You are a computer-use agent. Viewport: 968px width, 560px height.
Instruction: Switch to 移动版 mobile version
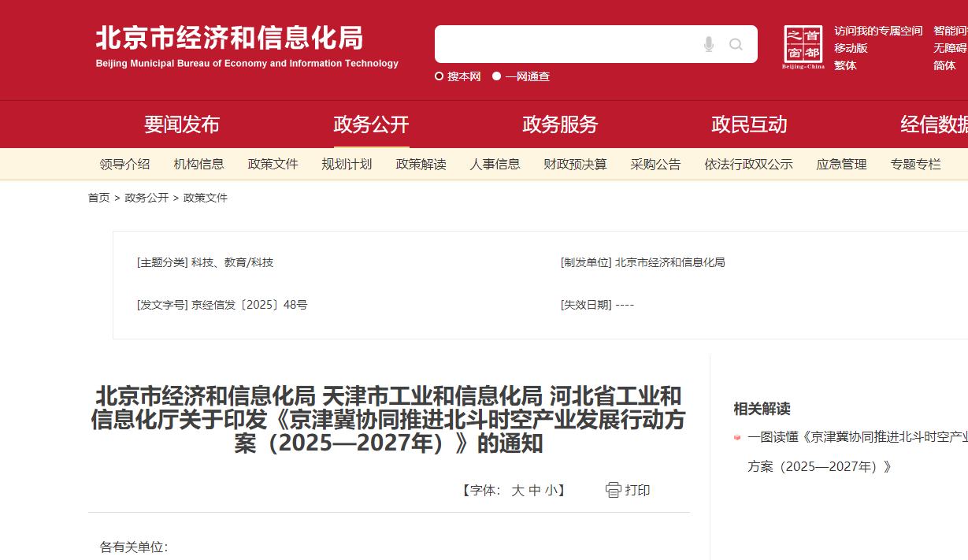pos(851,48)
